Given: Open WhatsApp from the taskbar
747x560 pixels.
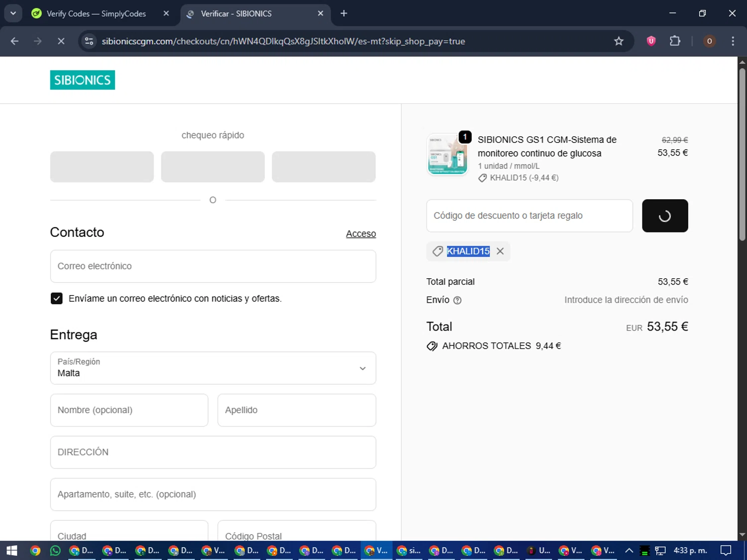Looking at the screenshot, I should click(55, 551).
